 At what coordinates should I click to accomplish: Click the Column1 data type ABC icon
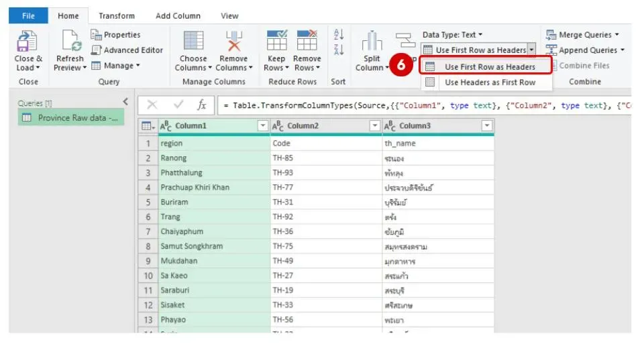click(x=166, y=126)
